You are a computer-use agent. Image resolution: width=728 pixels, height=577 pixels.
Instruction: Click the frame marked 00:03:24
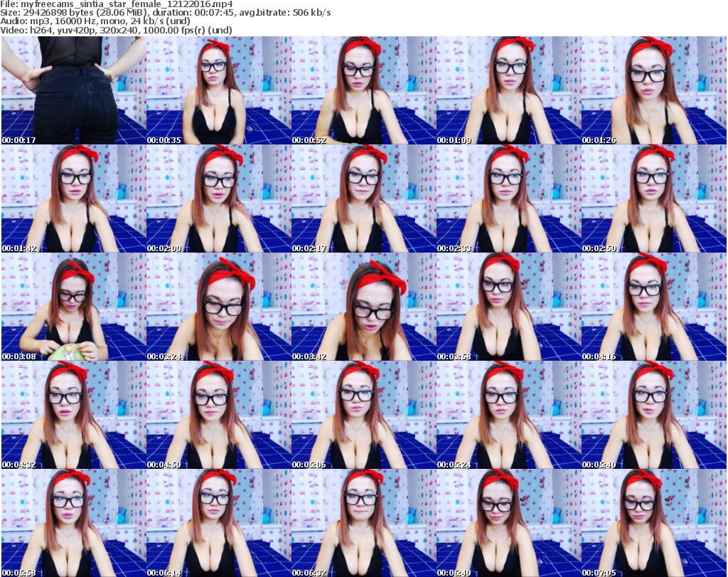pos(219,307)
